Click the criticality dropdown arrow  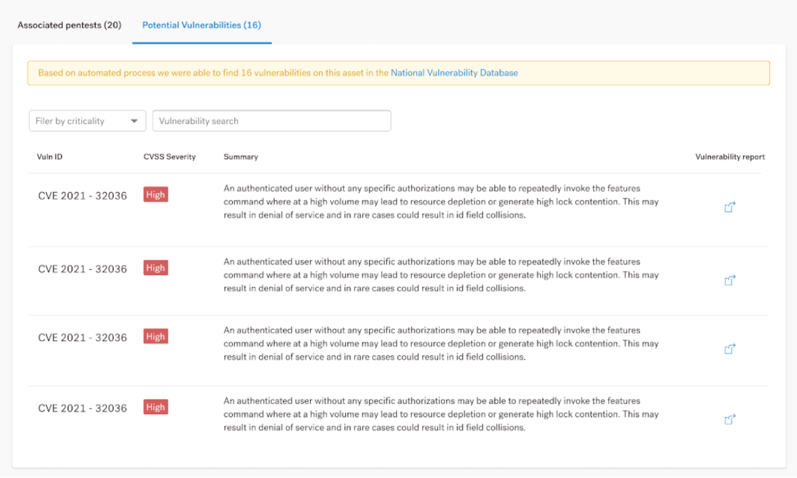(134, 121)
